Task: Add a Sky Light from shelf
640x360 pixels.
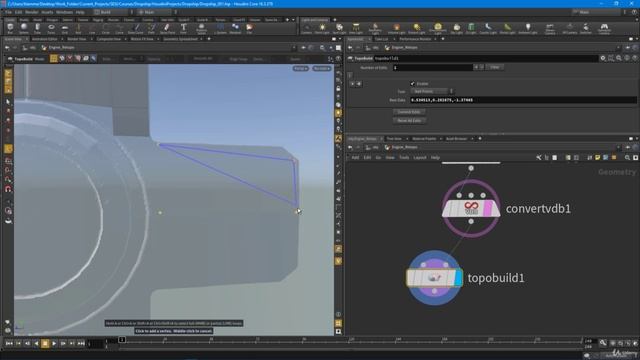Action: click(456, 29)
